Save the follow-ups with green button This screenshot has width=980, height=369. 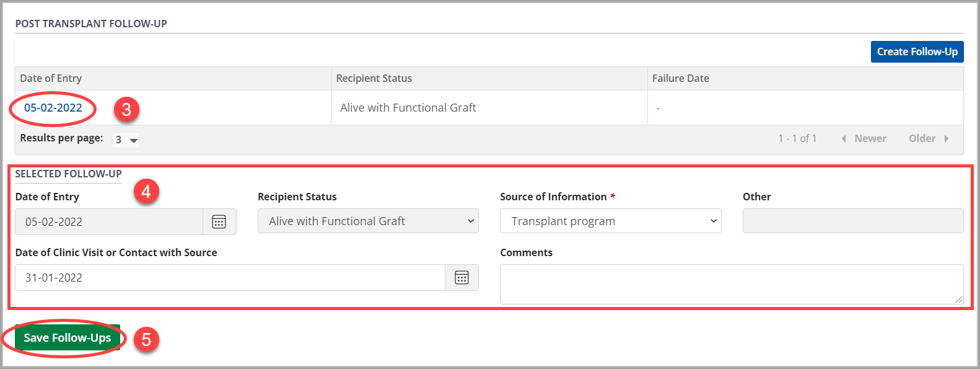click(67, 338)
